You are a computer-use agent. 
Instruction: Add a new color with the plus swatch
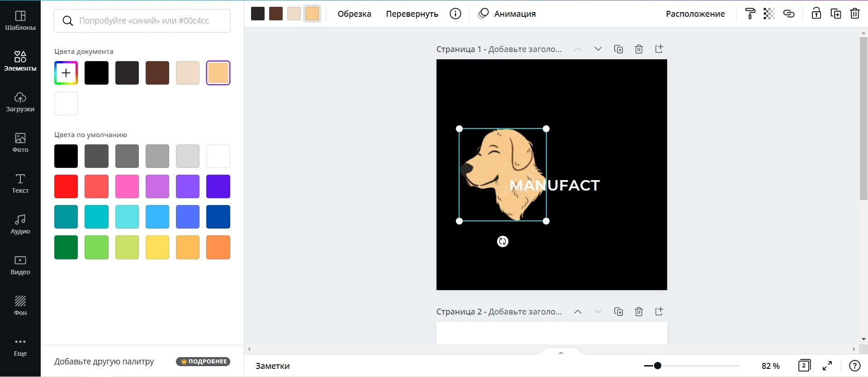click(x=66, y=73)
